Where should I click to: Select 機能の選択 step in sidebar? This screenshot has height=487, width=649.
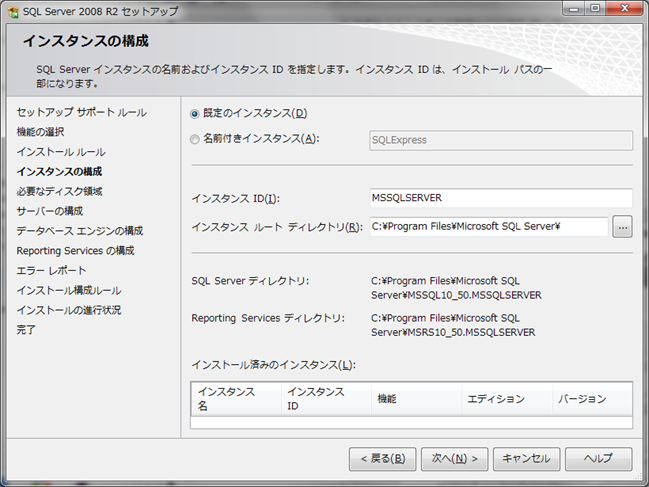tap(41, 132)
